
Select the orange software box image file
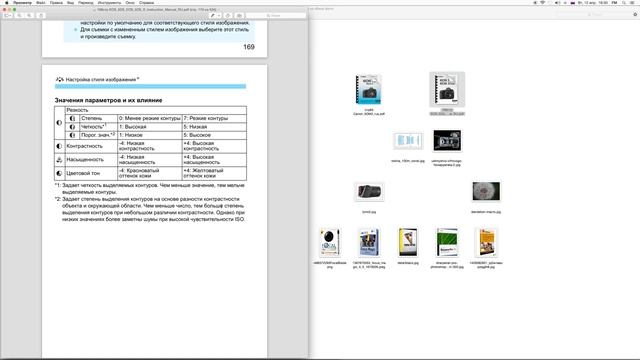coord(486,242)
